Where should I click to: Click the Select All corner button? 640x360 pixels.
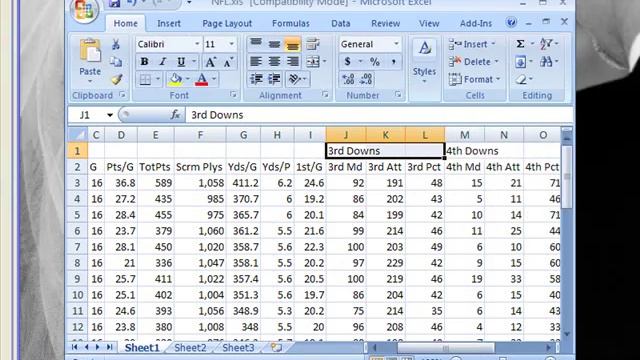click(x=78, y=135)
